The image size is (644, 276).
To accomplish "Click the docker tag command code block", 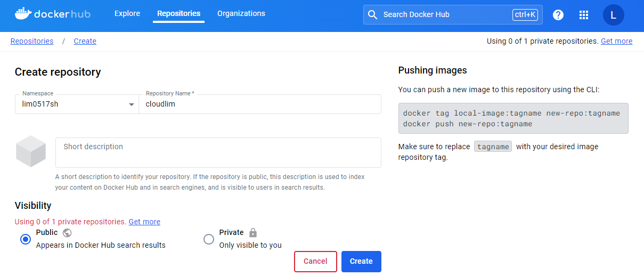I will [513, 118].
